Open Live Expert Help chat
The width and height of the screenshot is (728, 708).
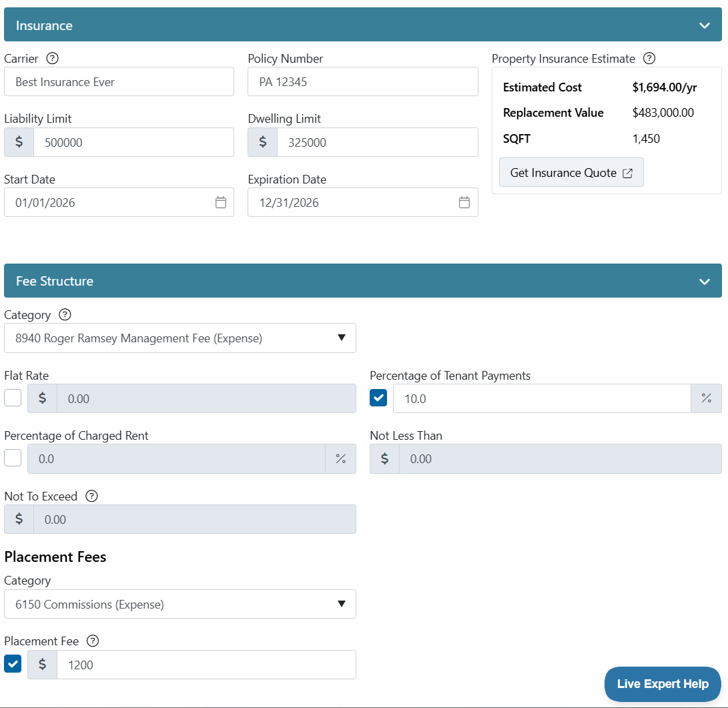coord(663,684)
